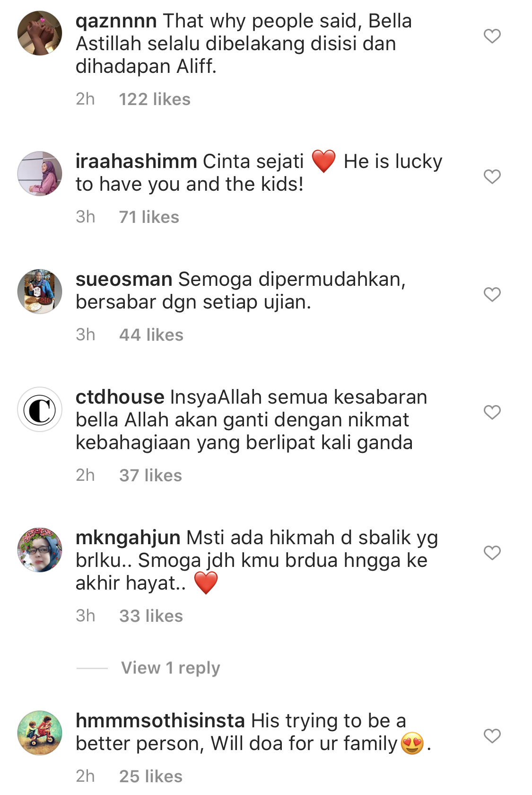Open the ctdhouse logo avatar
The height and width of the screenshot is (795, 532).
40,409
